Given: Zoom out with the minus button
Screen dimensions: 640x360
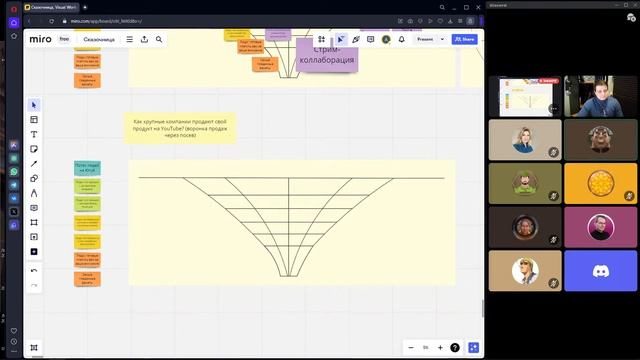Looking at the screenshot, I should [411, 348].
